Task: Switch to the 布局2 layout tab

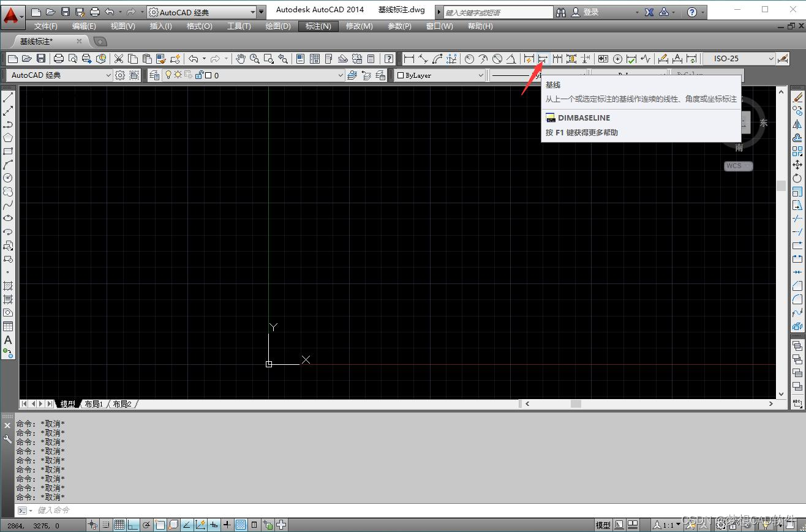Action: pos(122,404)
